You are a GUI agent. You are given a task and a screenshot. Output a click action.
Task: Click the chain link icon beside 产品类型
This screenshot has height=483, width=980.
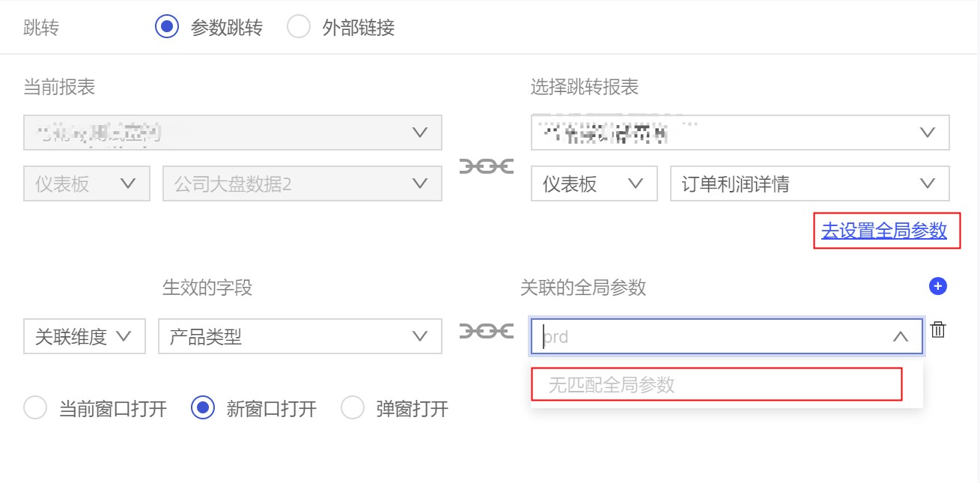(x=486, y=330)
